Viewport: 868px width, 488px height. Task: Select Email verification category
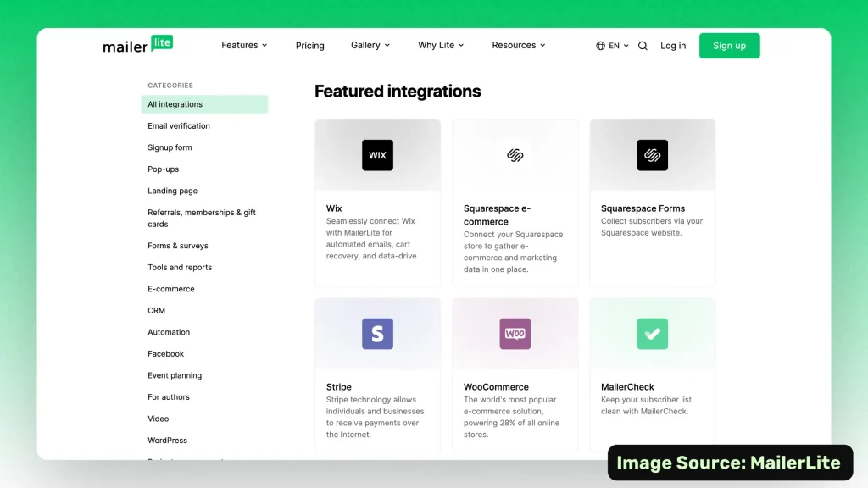tap(179, 125)
